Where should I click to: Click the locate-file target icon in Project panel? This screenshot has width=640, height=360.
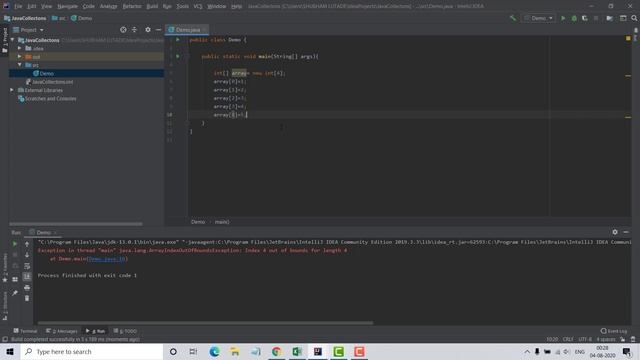pos(123,30)
